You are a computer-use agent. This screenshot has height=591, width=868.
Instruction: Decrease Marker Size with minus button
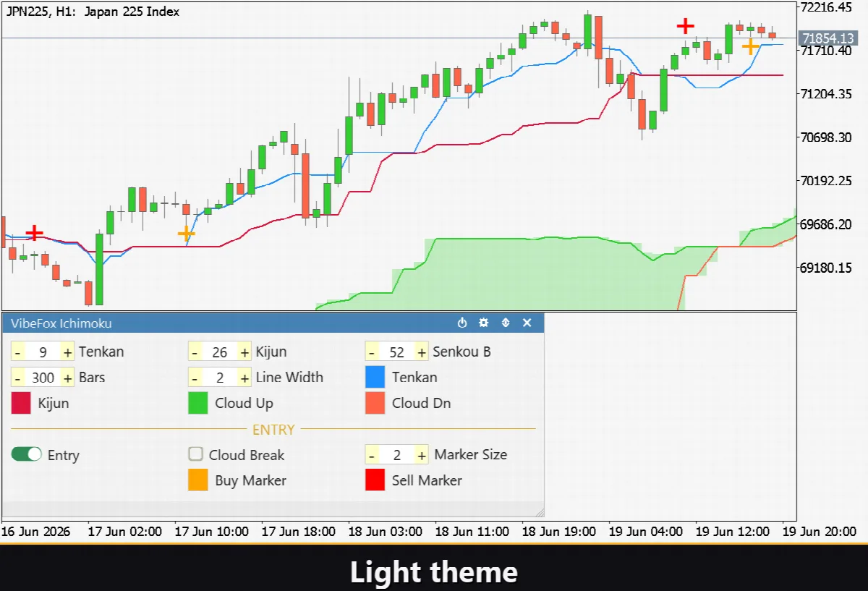pyautogui.click(x=372, y=455)
